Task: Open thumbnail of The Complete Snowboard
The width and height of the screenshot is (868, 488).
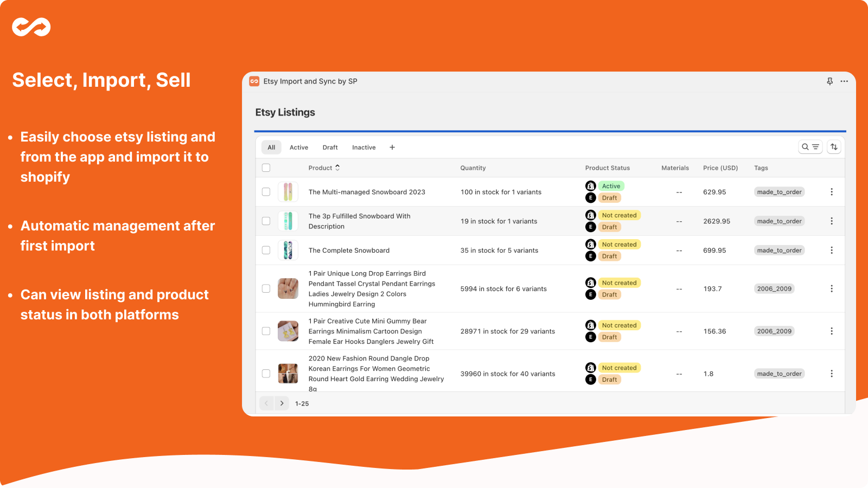Action: pos(288,251)
